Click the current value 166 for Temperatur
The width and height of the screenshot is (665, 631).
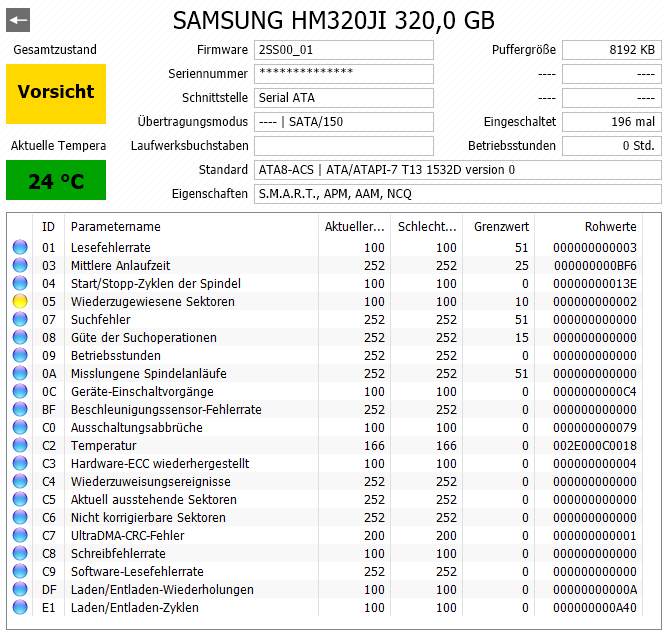[374, 446]
